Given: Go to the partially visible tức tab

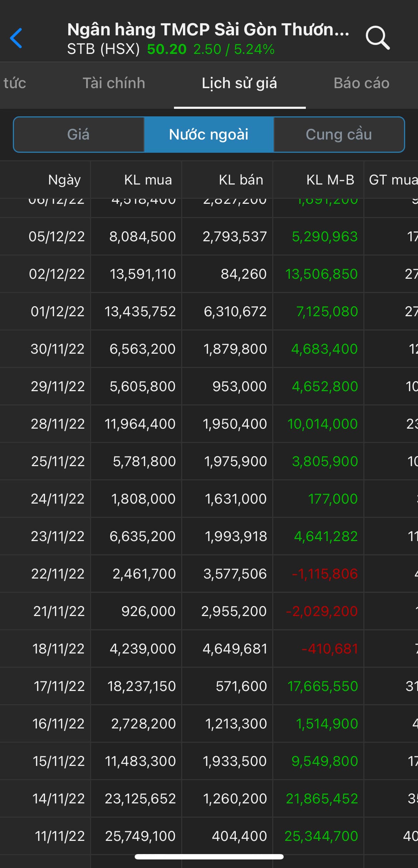Looking at the screenshot, I should point(15,83).
